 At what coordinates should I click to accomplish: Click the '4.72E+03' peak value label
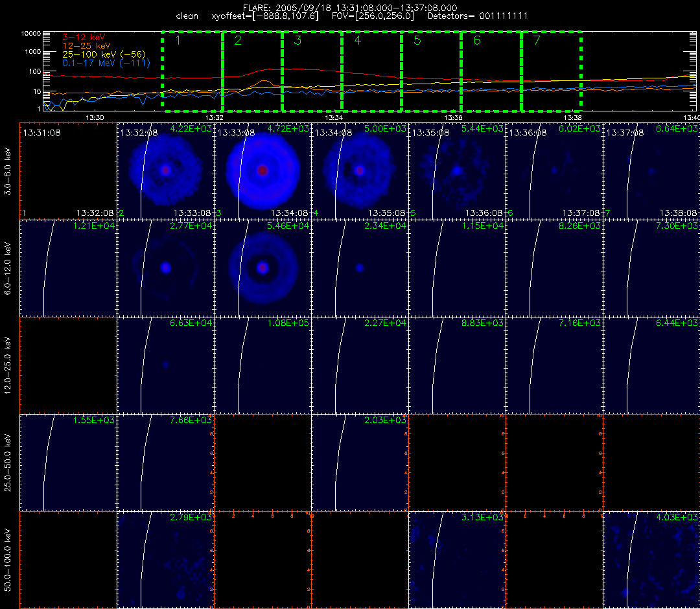tap(288, 128)
